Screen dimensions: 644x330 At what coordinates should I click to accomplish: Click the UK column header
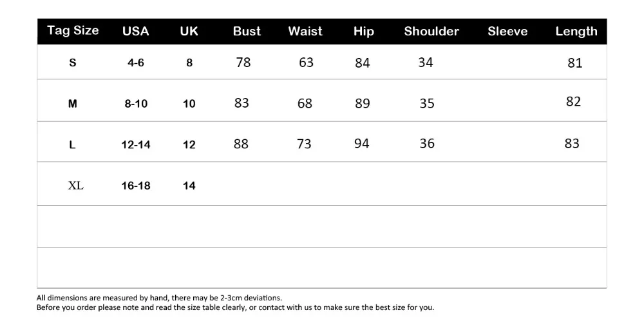189,31
